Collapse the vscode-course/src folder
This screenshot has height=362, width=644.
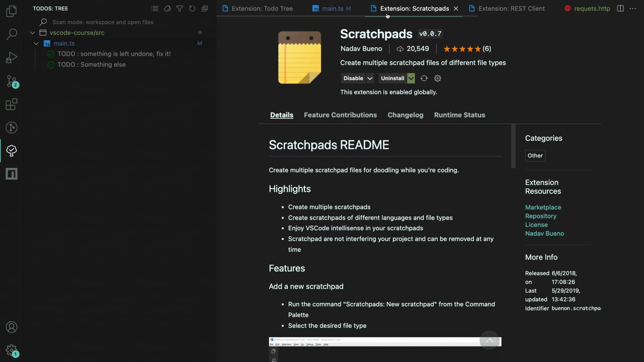32,33
